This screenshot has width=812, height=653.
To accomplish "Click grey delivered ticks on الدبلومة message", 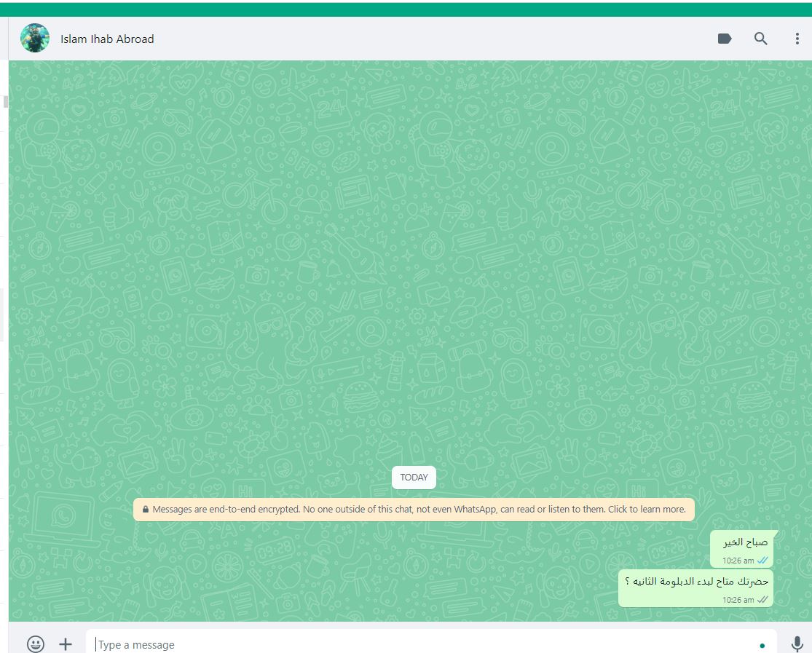I will [x=762, y=600].
